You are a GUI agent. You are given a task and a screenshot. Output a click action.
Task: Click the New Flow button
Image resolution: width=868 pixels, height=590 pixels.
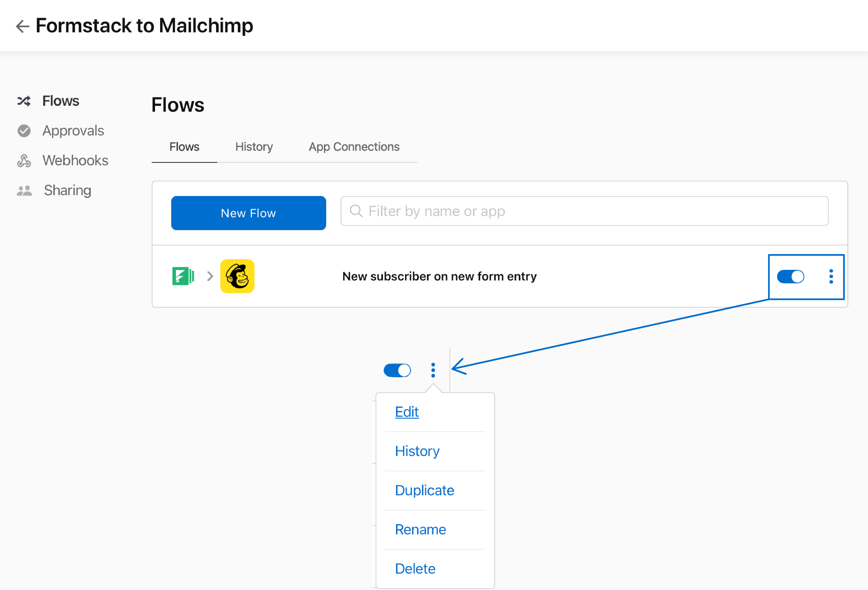point(248,213)
